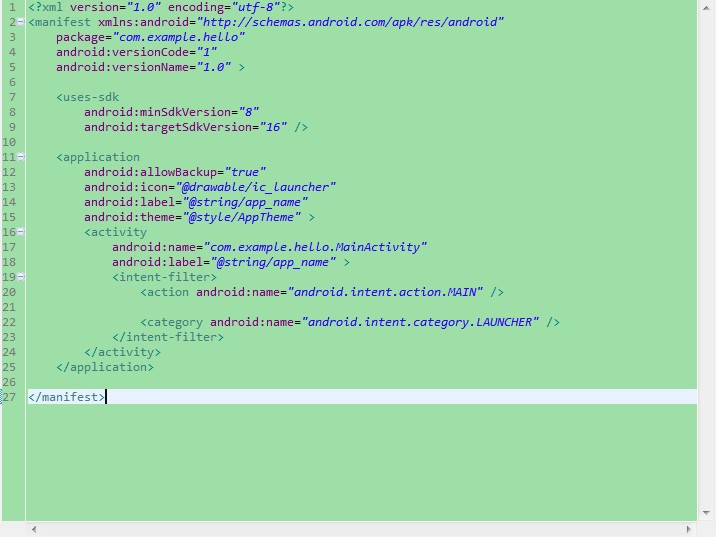Screen dimensions: 716x537
Task: Click the horizontal scrollbar right arrow
Action: coord(689,529)
